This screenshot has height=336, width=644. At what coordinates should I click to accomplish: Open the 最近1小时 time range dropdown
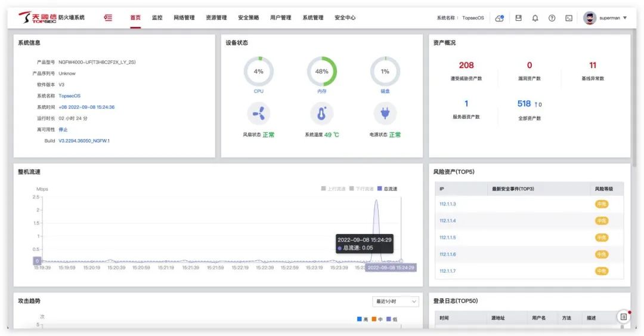point(395,301)
